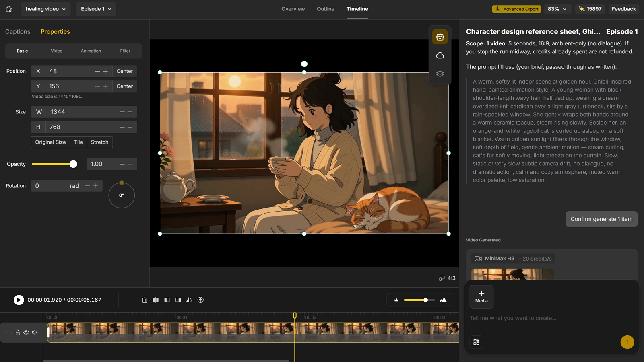Select the Animation properties tab

coord(91,51)
